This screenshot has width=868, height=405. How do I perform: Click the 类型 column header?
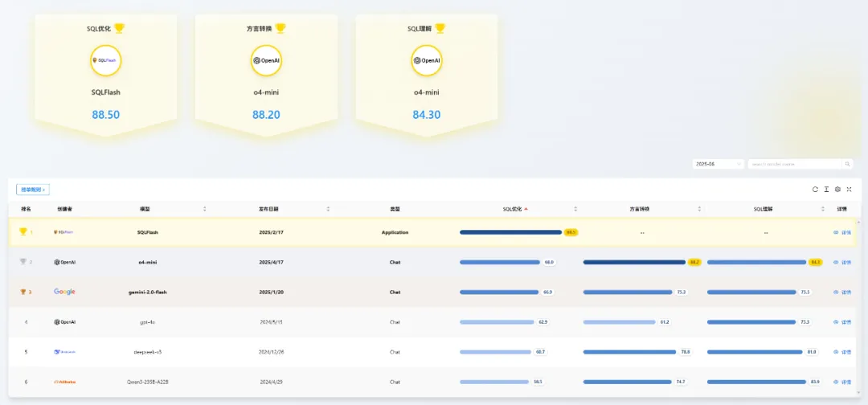395,209
